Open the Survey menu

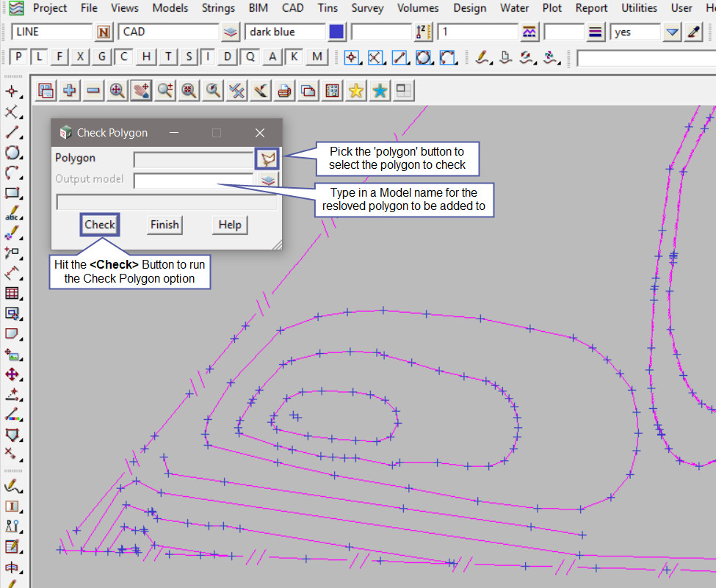(367, 8)
